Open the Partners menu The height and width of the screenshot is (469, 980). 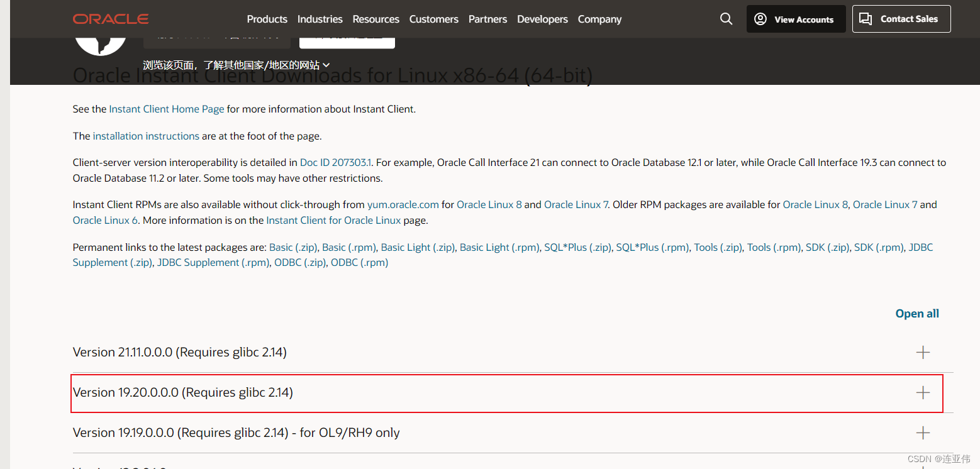pos(487,19)
